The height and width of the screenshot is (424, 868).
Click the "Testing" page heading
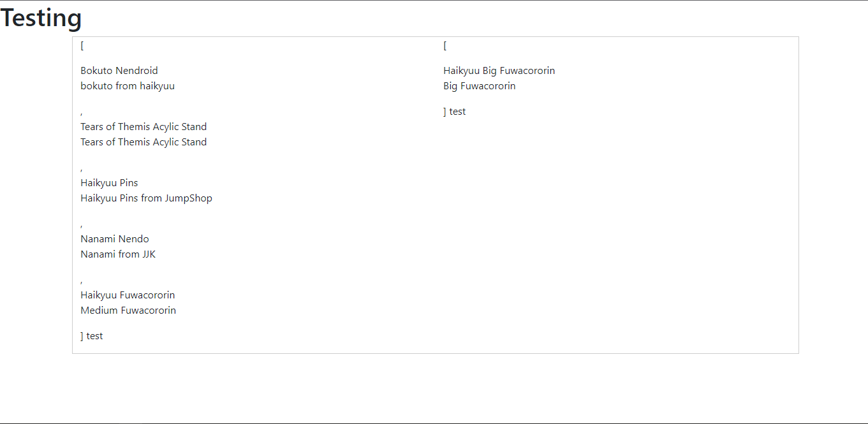click(41, 18)
